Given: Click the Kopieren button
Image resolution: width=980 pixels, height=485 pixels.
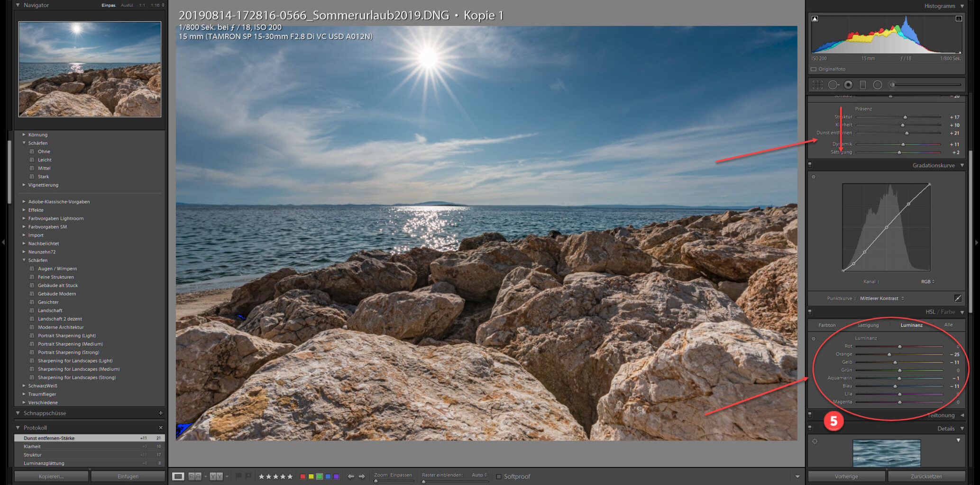Looking at the screenshot, I should [x=51, y=476].
